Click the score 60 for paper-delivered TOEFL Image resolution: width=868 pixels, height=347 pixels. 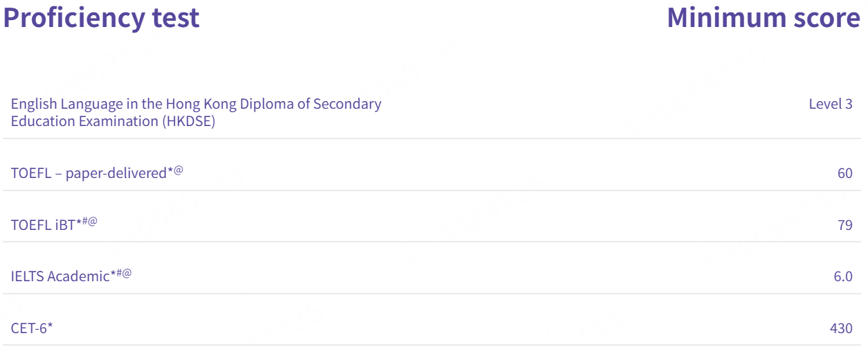click(x=844, y=173)
